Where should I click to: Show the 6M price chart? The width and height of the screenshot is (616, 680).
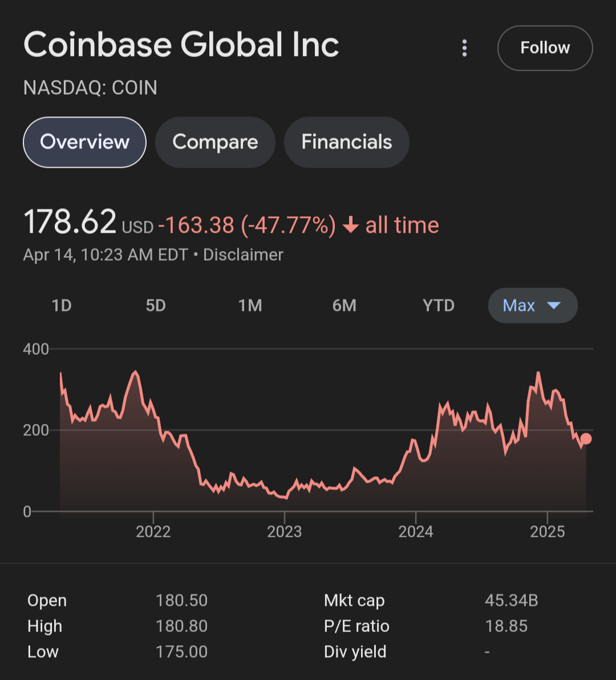344,306
